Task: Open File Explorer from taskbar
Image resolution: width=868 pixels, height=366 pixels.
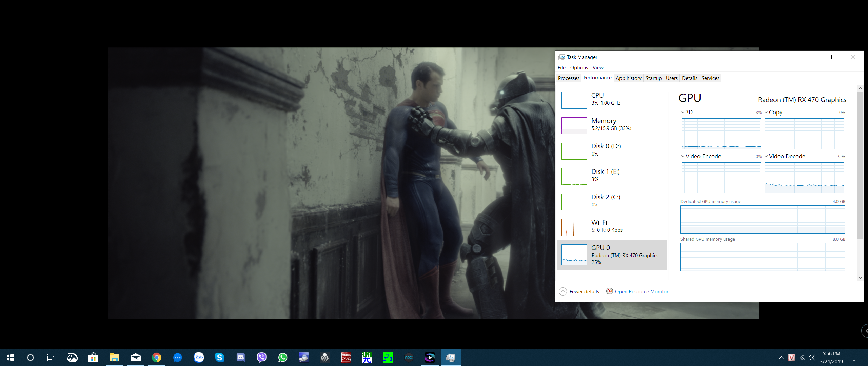Action: tap(115, 358)
